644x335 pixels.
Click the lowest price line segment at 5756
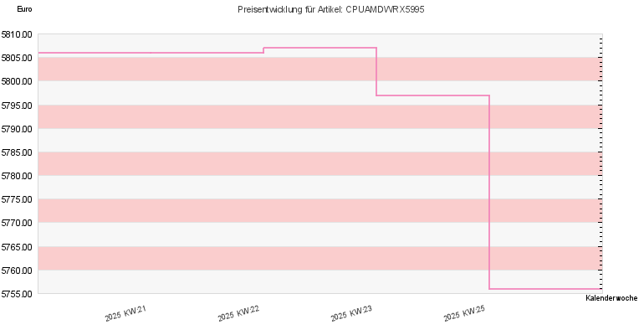[x=545, y=289]
